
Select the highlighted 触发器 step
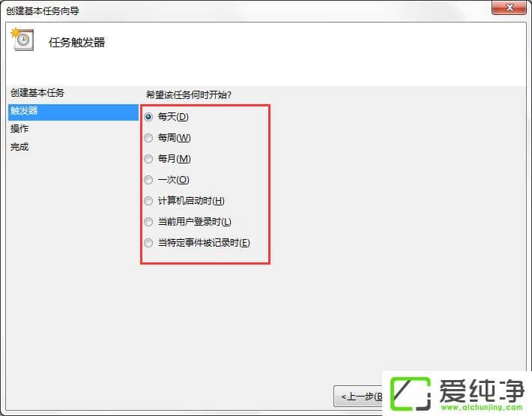coord(73,112)
